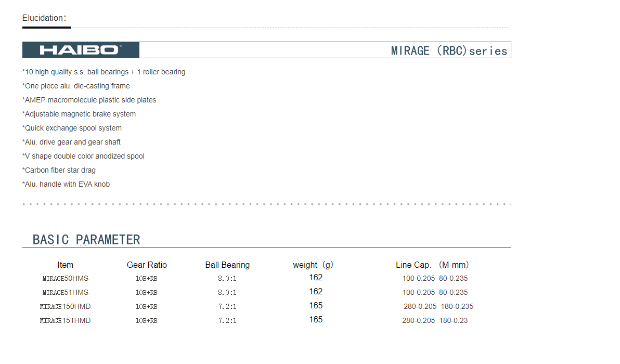620x364 pixels.
Task: Click the BASIC PARAMETER heading
Action: point(86,240)
